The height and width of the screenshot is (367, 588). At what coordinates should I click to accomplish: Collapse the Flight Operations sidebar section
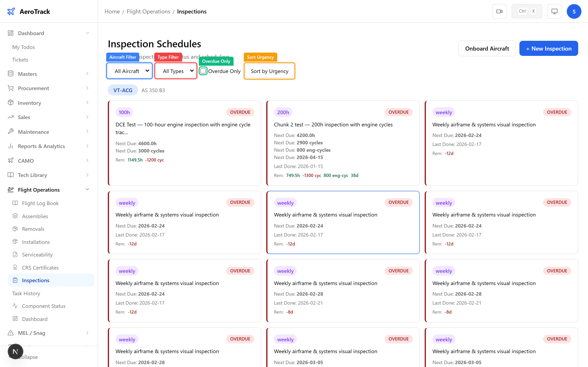point(87,189)
